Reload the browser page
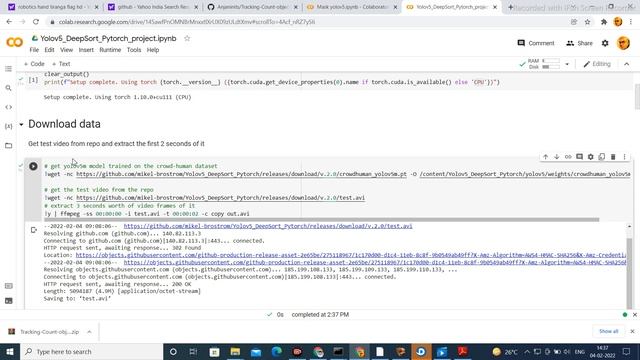The width and height of the screenshot is (640, 360). coord(36,22)
